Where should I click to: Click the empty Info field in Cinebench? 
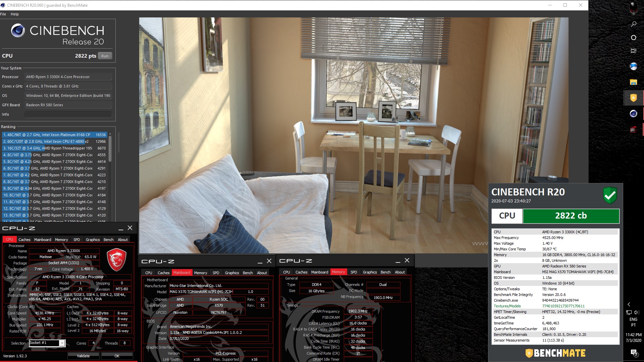tap(68, 114)
